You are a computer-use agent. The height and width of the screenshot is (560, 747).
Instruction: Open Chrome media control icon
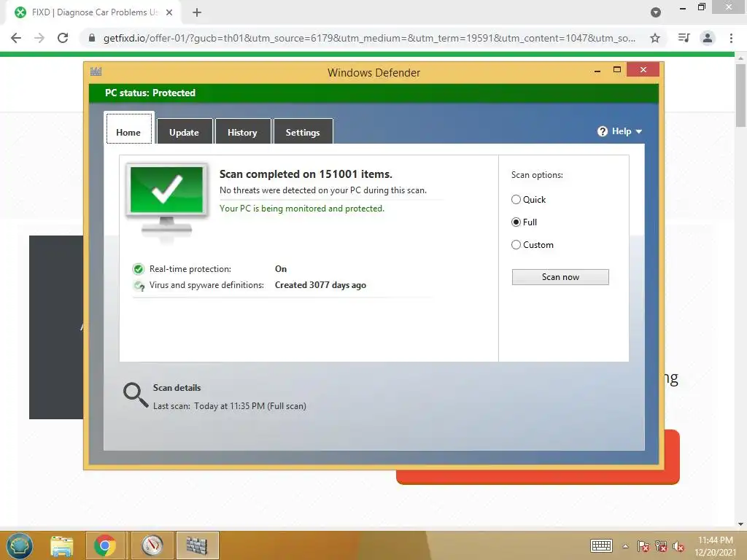click(684, 38)
